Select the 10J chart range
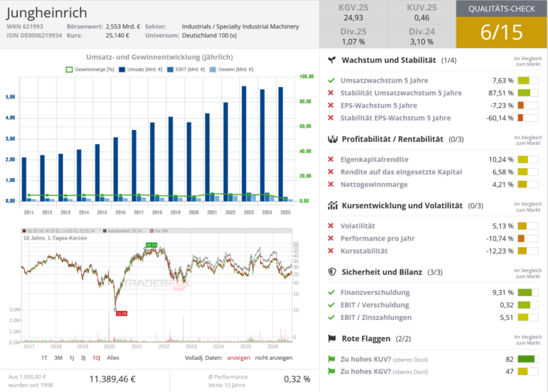The width and height of the screenshot is (548, 392). pyautogui.click(x=96, y=357)
